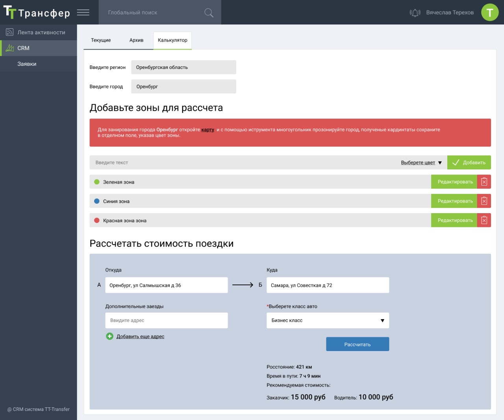Click the Откуда address field
Viewport: 504px width, 420px height.
click(x=167, y=285)
